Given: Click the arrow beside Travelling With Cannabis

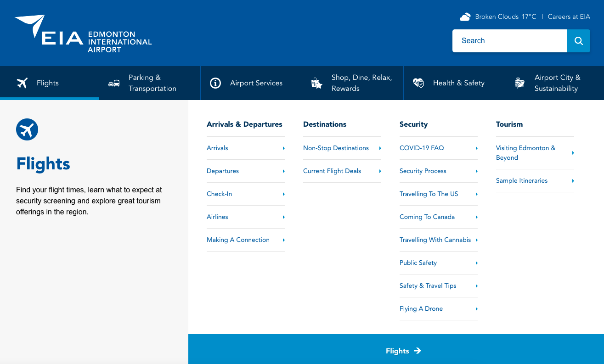Looking at the screenshot, I should tap(477, 240).
